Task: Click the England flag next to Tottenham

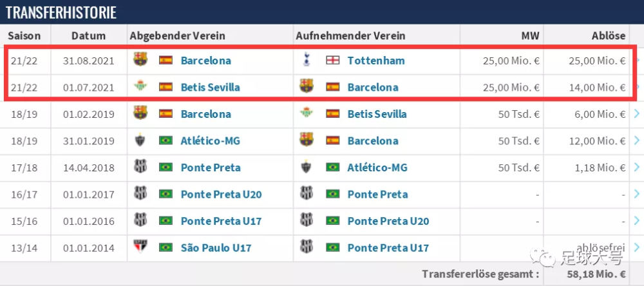Action: [x=333, y=61]
